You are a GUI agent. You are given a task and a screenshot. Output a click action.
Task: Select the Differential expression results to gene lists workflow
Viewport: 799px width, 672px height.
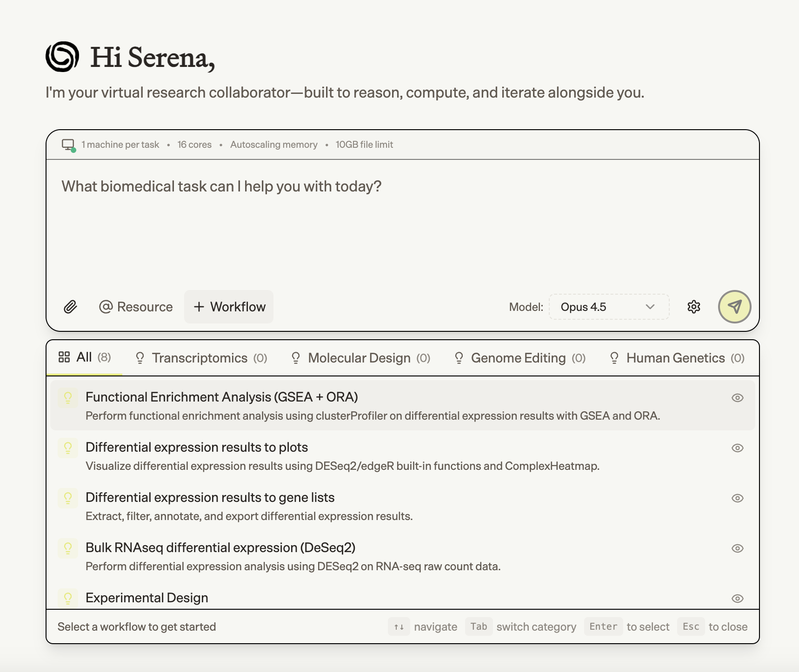[402, 506]
